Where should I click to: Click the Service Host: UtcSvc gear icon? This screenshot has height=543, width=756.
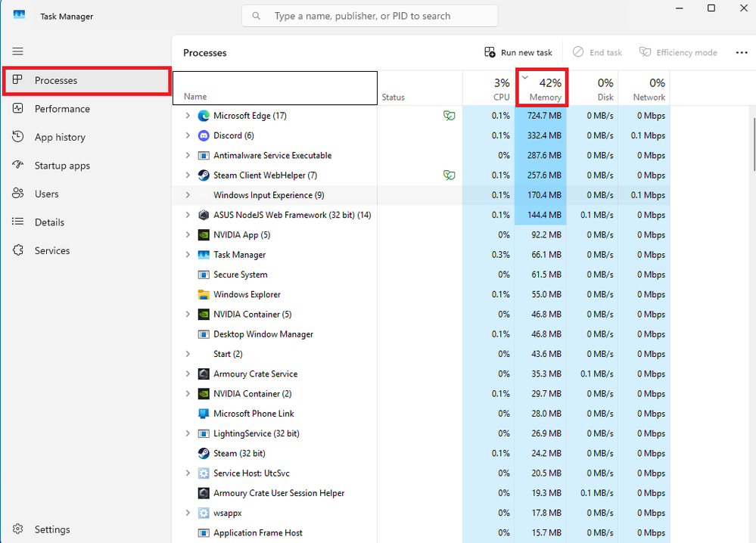pos(204,473)
